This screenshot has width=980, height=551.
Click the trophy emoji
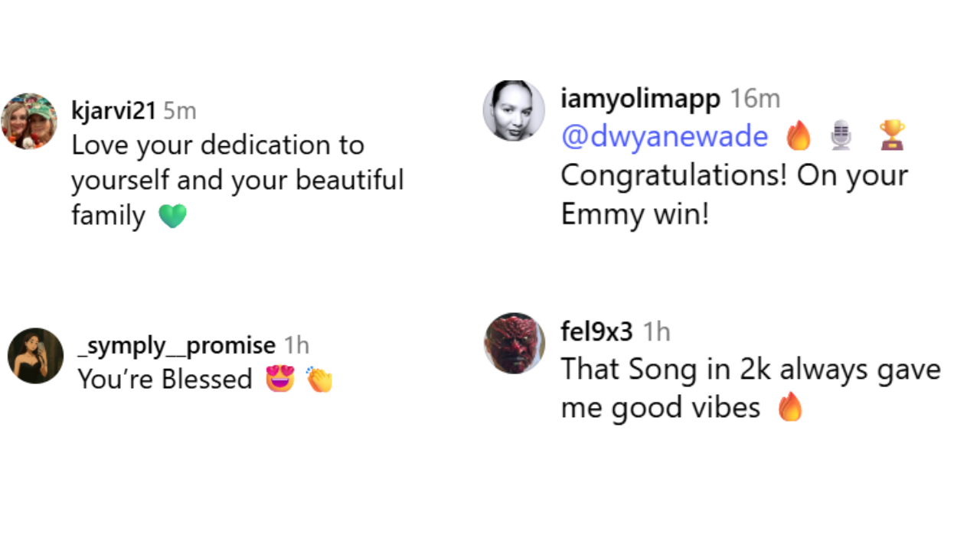click(891, 136)
